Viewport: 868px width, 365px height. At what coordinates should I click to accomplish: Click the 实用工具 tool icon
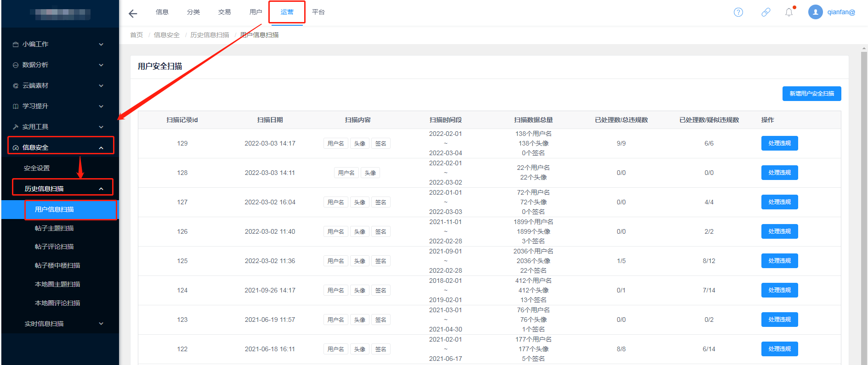pyautogui.click(x=16, y=127)
